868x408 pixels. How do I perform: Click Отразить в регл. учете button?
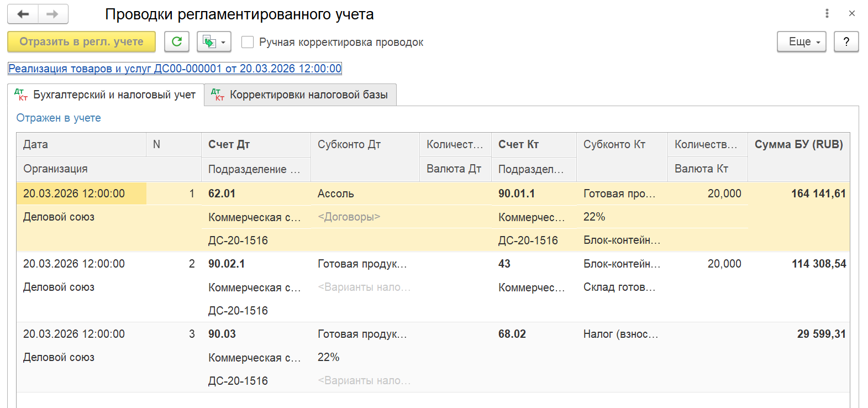point(81,41)
